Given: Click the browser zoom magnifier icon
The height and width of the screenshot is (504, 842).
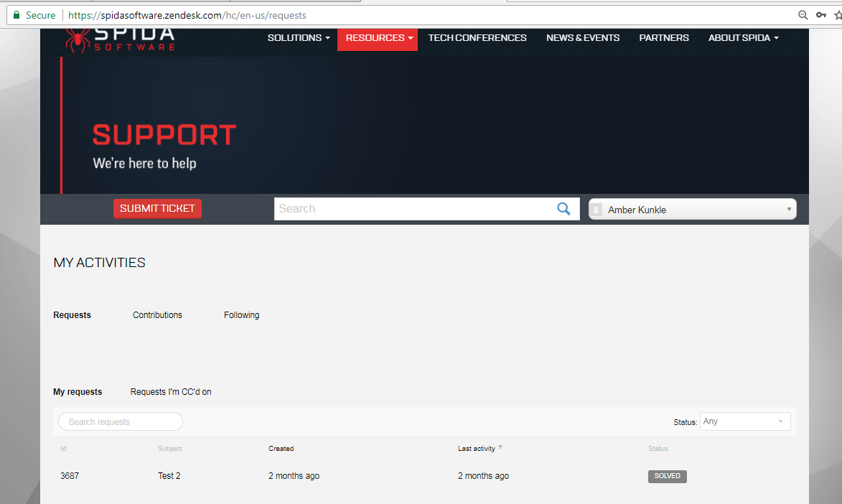Looking at the screenshot, I should tap(803, 15).
